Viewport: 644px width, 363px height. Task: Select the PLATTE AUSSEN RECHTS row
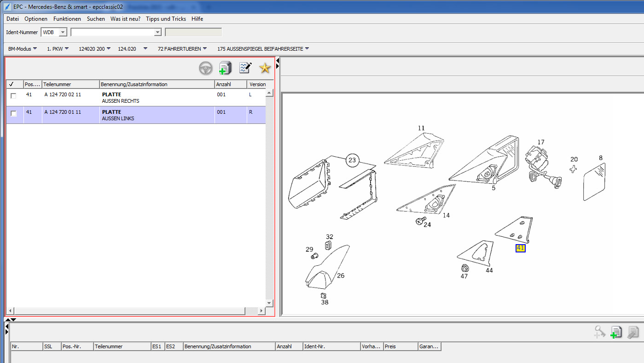(x=136, y=98)
